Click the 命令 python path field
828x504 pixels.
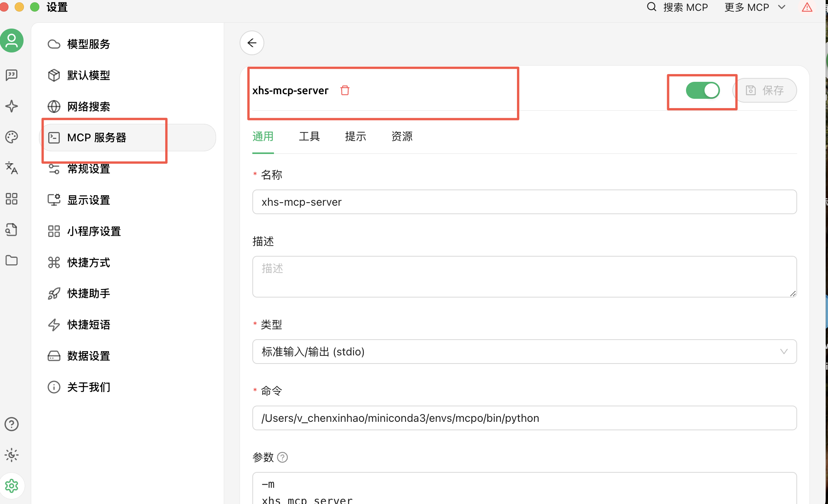coord(524,418)
